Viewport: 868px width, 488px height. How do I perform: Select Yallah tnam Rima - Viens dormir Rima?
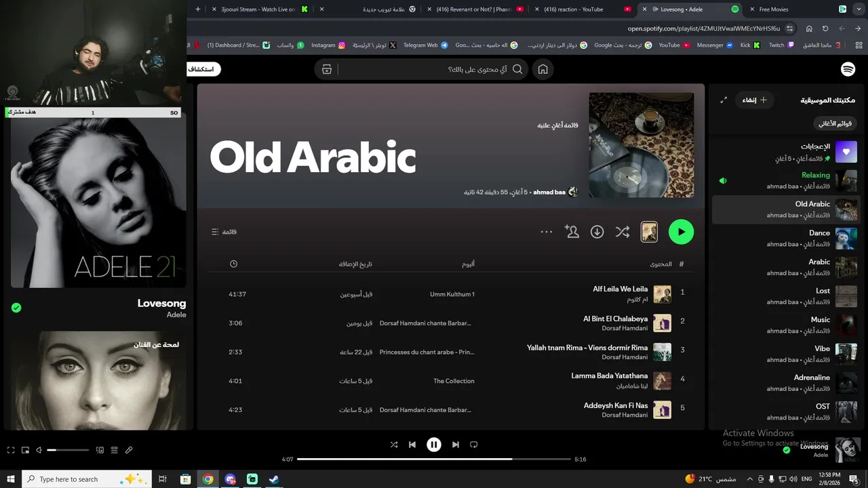(450, 352)
